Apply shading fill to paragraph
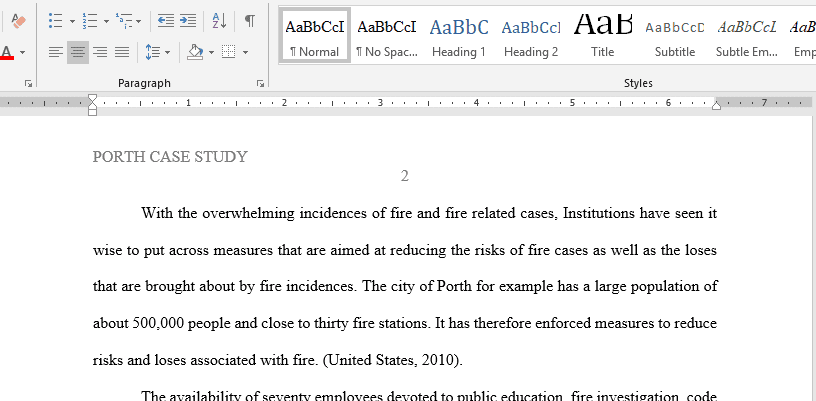 [x=195, y=52]
